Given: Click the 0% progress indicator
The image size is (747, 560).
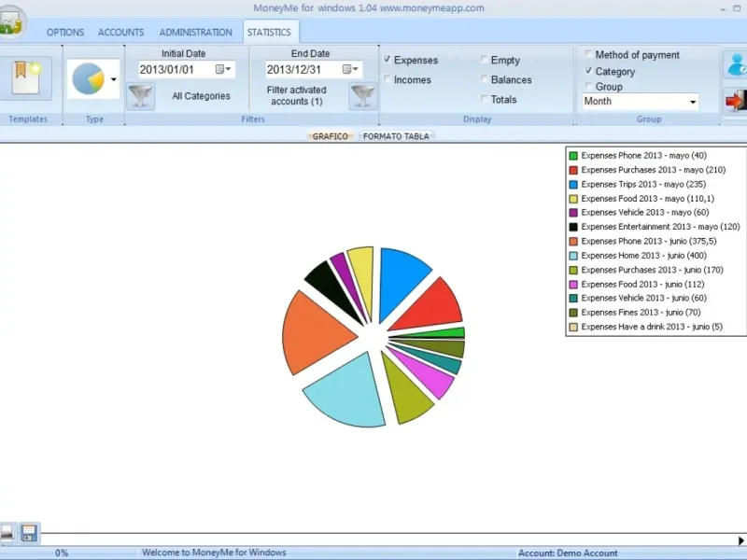Looking at the screenshot, I should coord(62,553).
